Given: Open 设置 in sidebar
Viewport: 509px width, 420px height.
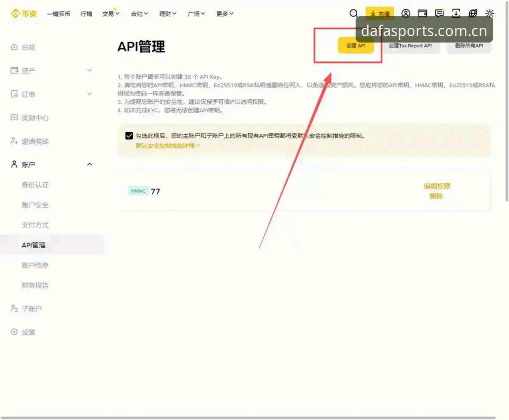Looking at the screenshot, I should 28,332.
